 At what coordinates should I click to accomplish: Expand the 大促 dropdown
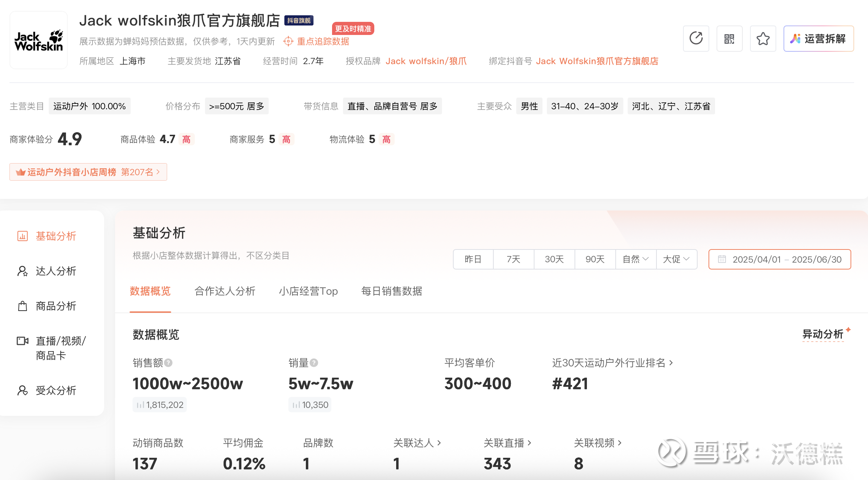pyautogui.click(x=676, y=259)
